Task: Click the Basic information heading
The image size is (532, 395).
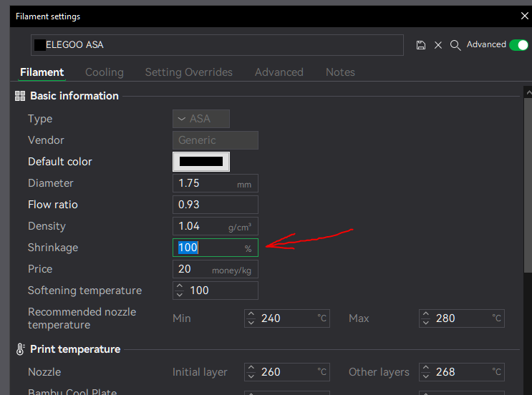Action: coord(74,96)
